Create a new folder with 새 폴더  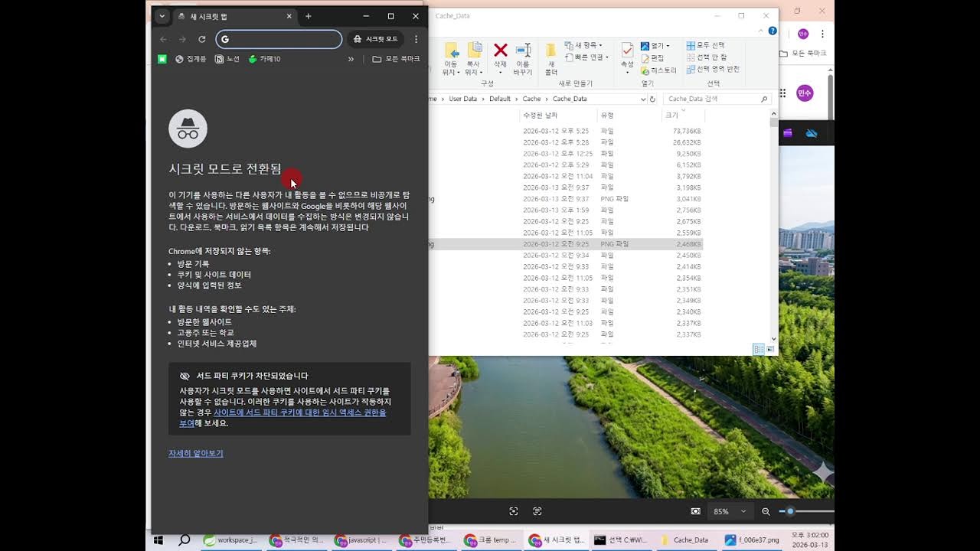(550, 59)
